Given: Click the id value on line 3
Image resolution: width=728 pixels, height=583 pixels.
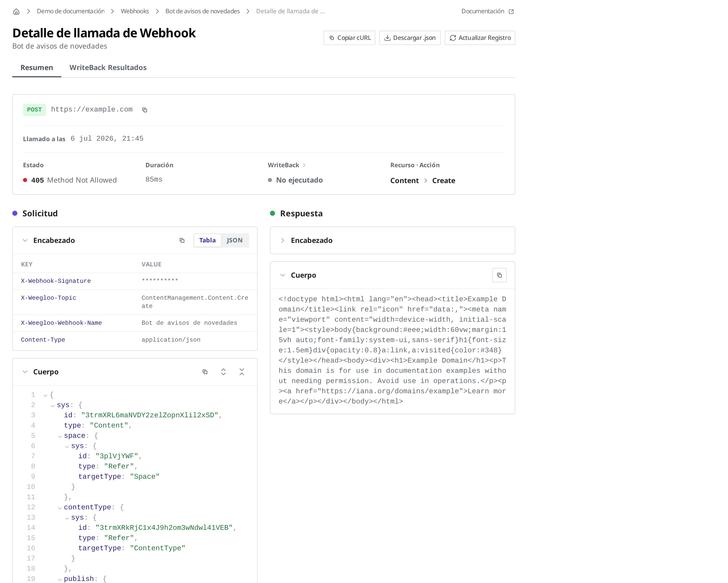Looking at the screenshot, I should click(150, 415).
